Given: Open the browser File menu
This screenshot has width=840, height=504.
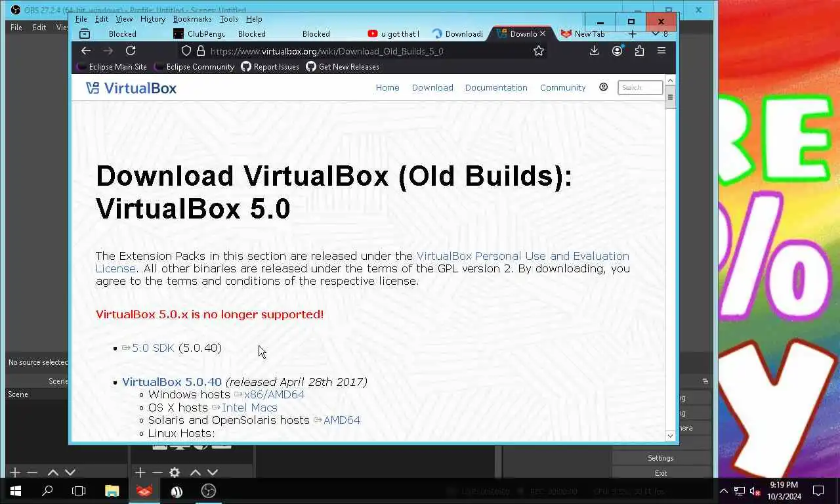Looking at the screenshot, I should coord(81,19).
